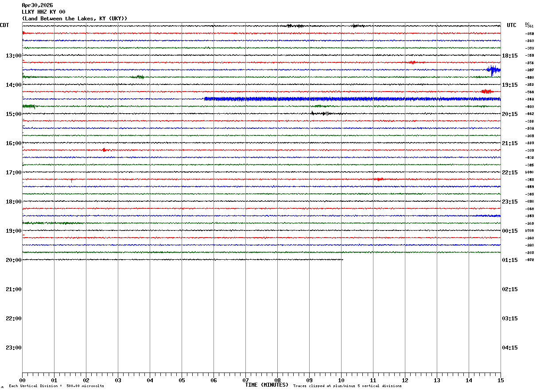This screenshot has height=392, width=536.
Task: Select the 18:15 UTC row label
Action: click(510, 56)
